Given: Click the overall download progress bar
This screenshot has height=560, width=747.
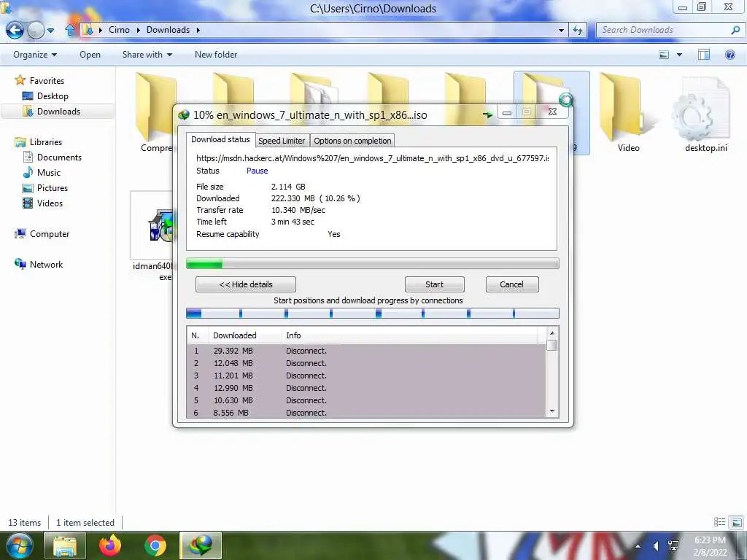Looking at the screenshot, I should pos(373,263).
